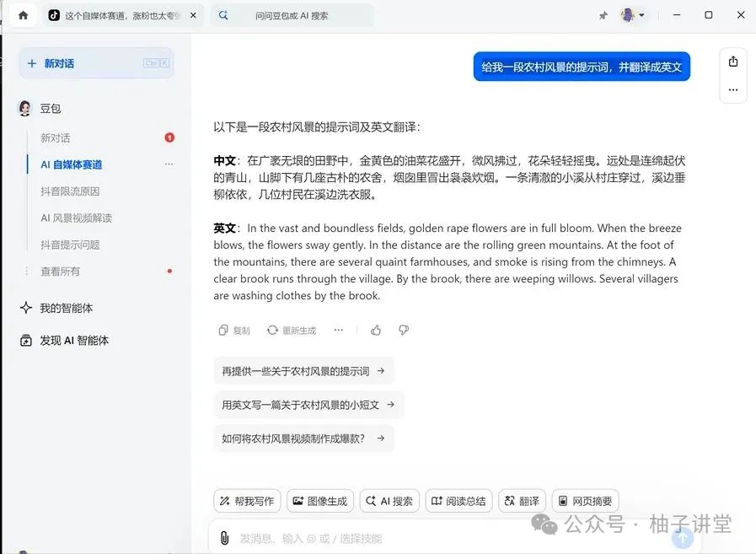Screen dimensions: 756x554
Task: Click the 图像生成 skill button
Action: (319, 501)
